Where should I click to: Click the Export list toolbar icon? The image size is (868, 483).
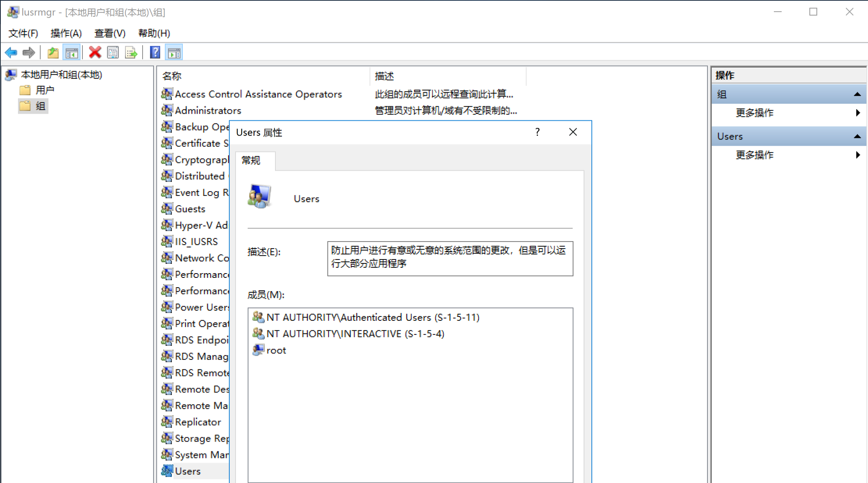pyautogui.click(x=131, y=52)
